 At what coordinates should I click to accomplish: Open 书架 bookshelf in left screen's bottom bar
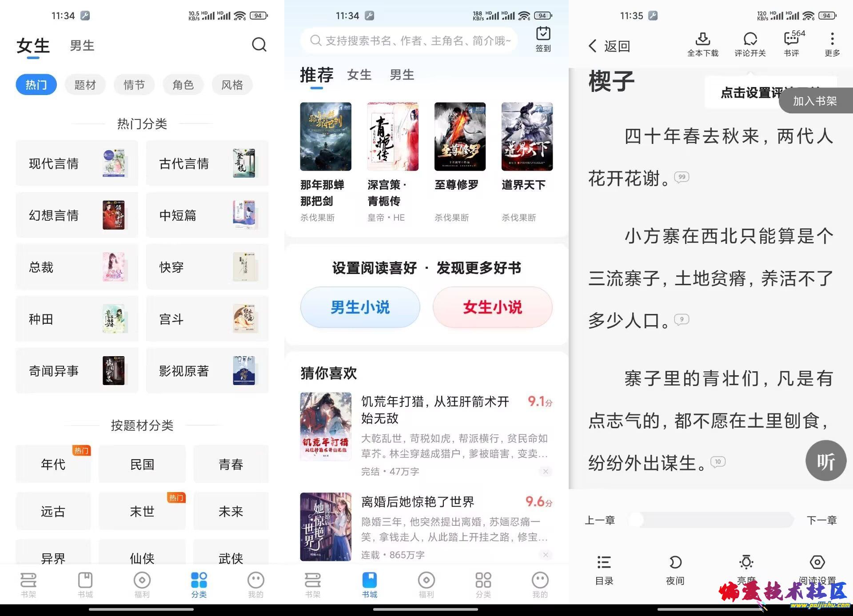(28, 585)
